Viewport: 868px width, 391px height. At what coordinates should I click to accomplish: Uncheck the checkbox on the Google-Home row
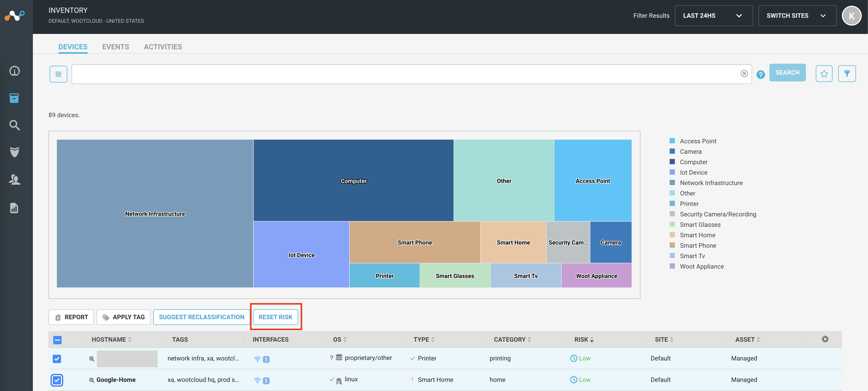[x=57, y=380]
